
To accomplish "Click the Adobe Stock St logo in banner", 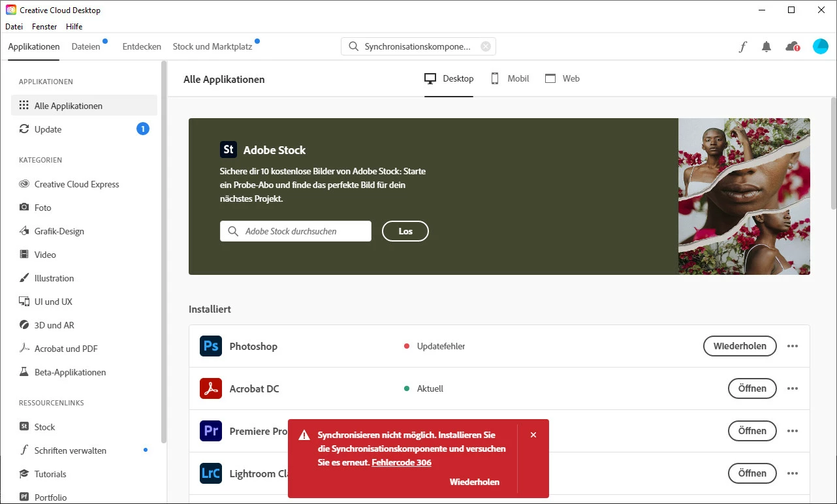I will click(x=229, y=150).
